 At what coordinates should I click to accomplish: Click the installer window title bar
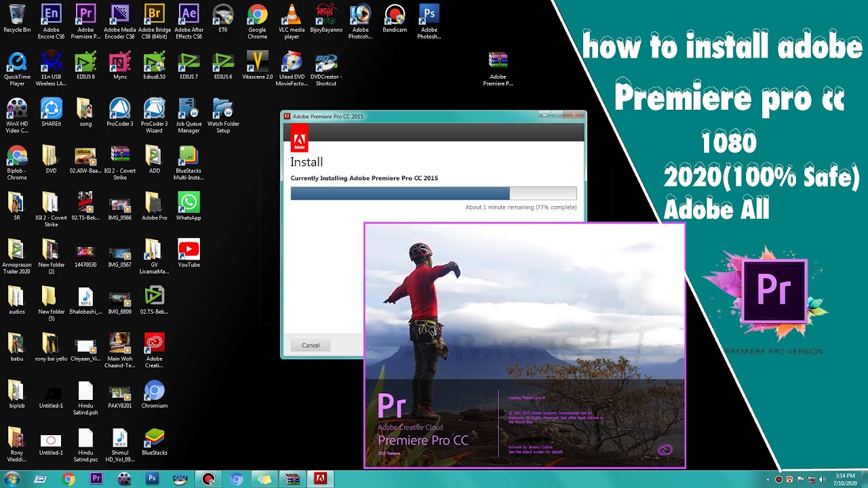[x=433, y=116]
